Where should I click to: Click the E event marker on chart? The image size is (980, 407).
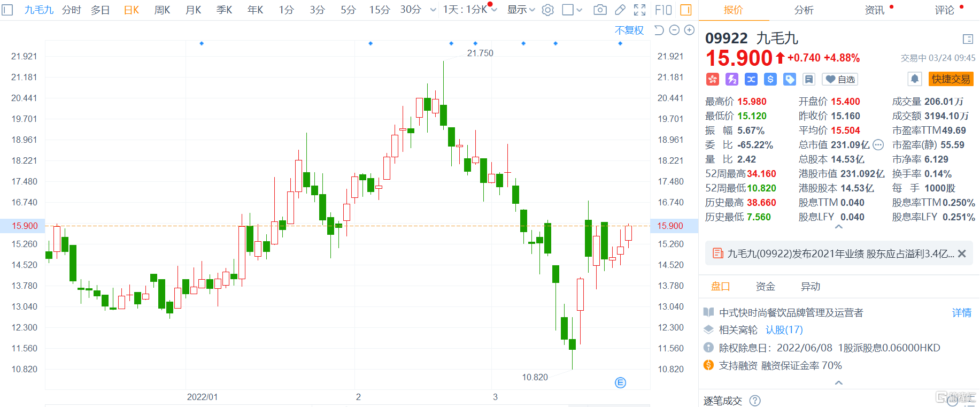[x=620, y=382]
